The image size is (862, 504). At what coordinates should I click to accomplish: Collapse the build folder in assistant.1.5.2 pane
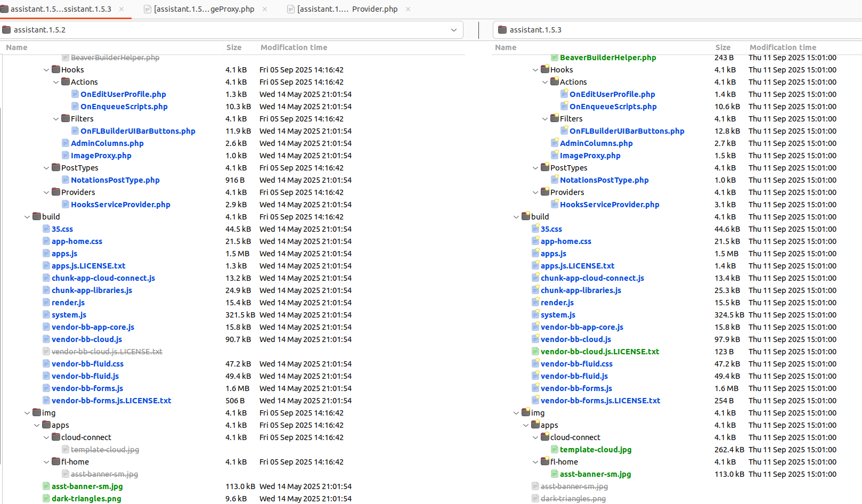pos(27,217)
